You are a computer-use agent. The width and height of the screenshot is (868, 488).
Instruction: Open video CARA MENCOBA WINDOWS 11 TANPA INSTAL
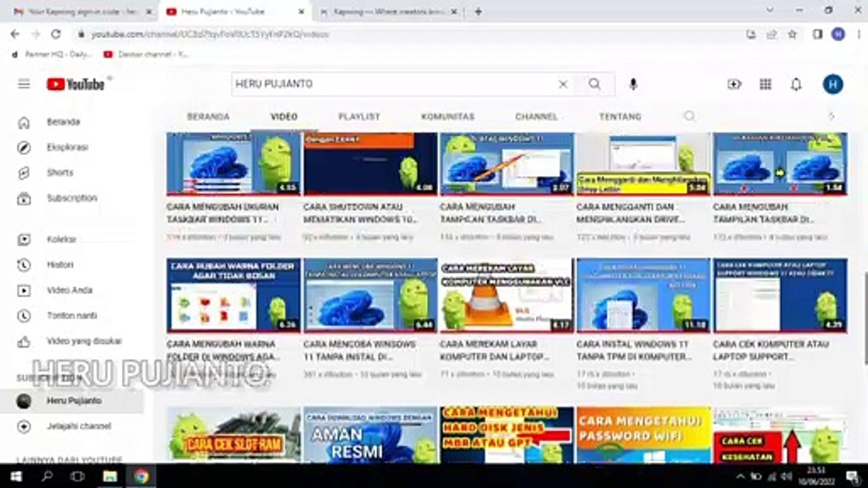click(359, 350)
